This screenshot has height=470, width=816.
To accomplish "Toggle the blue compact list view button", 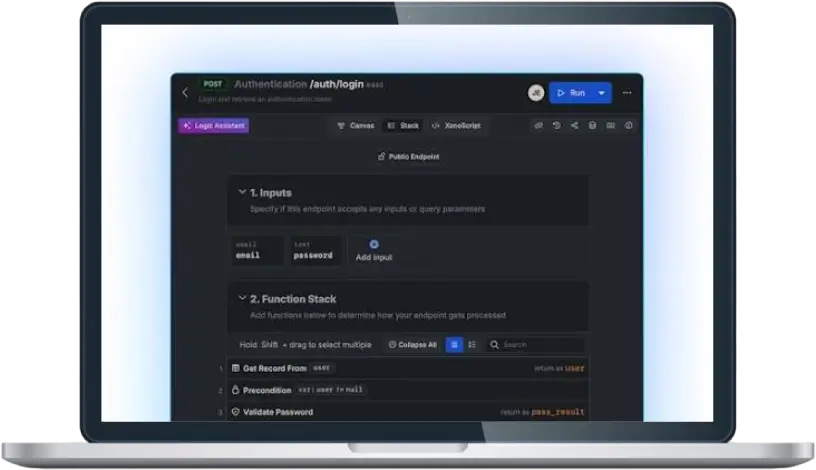I will click(454, 345).
